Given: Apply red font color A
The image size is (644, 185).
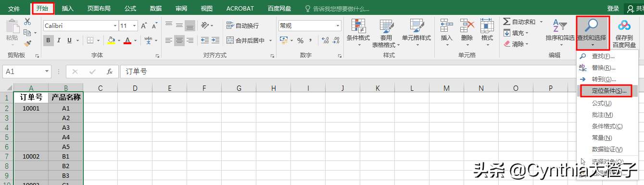Looking at the screenshot, I should point(127,40).
